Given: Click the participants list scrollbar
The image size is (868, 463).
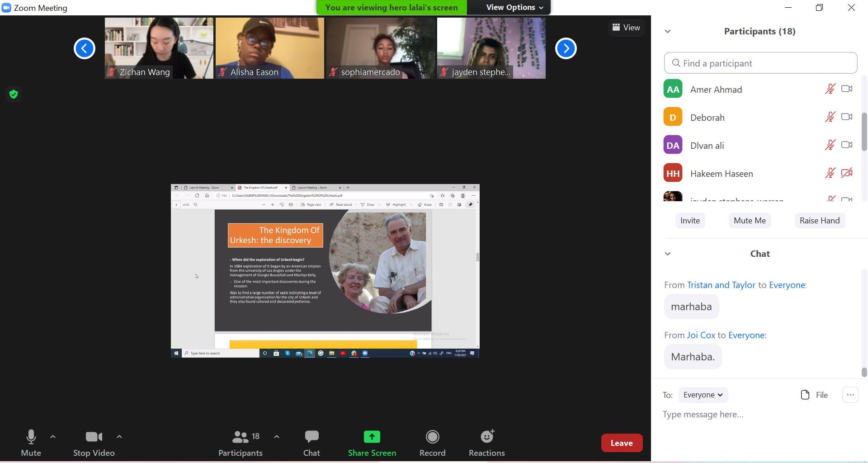Looking at the screenshot, I should click(x=864, y=131).
